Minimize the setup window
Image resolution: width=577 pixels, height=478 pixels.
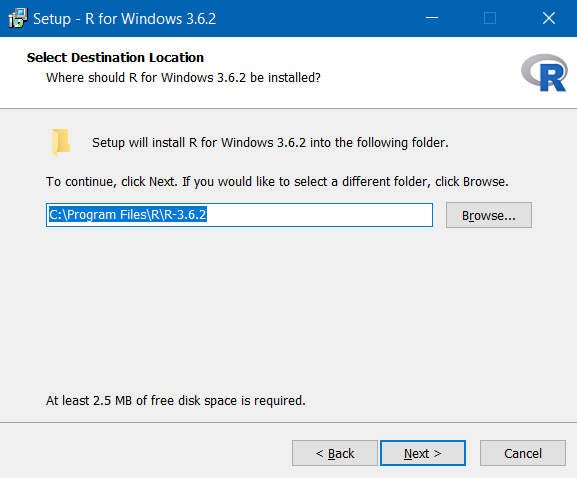coord(432,18)
